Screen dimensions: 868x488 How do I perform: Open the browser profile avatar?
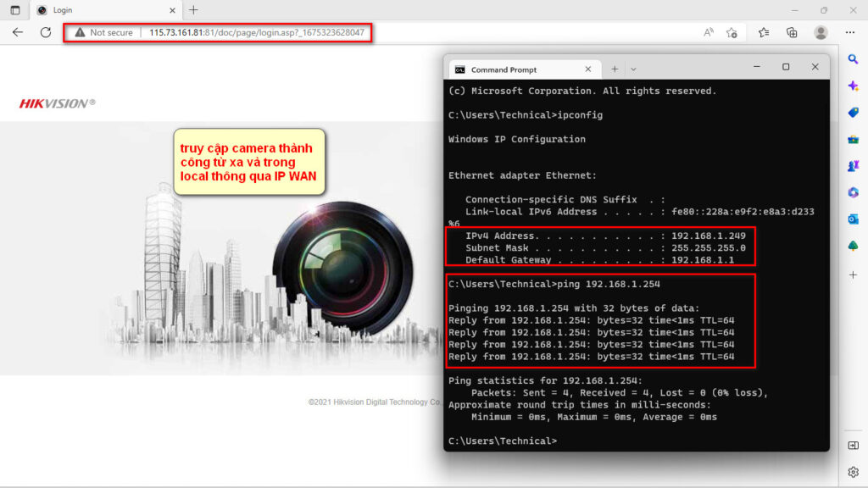[x=820, y=32]
